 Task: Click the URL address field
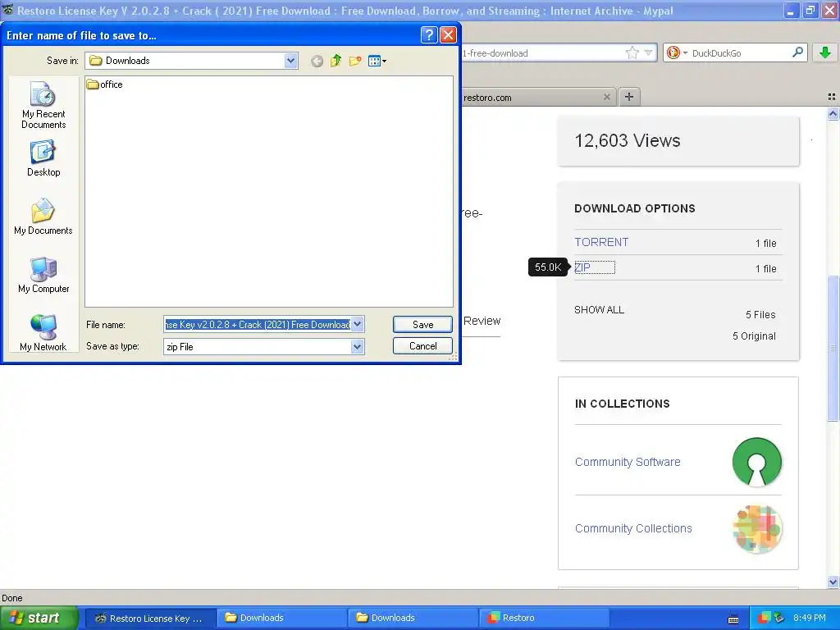541,53
